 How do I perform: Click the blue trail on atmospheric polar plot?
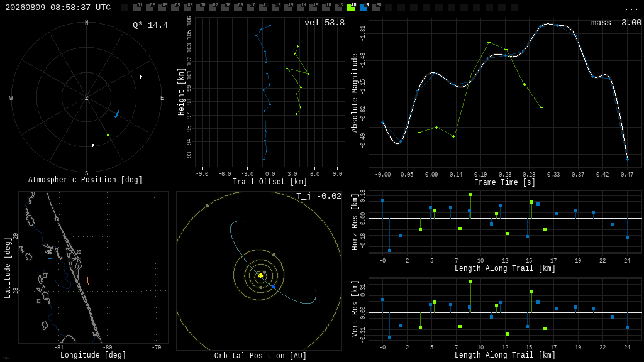pos(117,114)
